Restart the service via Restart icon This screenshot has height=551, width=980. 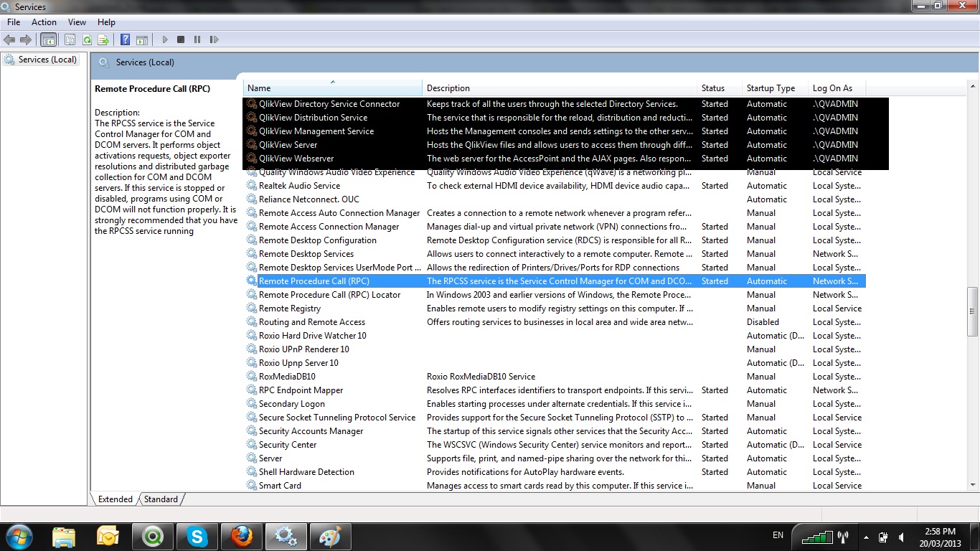click(x=214, y=40)
